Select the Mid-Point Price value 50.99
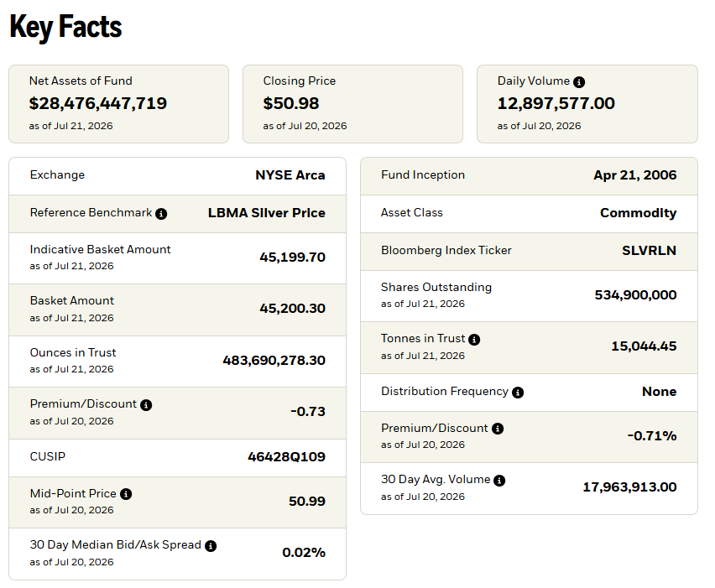Screen dimensions: 715x588 point(307,502)
